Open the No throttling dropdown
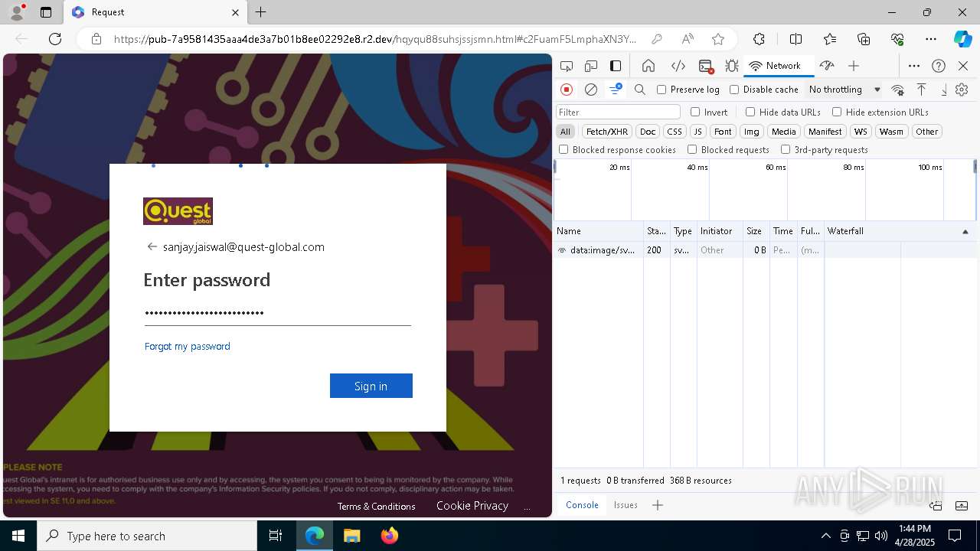This screenshot has width=980, height=551. [x=844, y=90]
